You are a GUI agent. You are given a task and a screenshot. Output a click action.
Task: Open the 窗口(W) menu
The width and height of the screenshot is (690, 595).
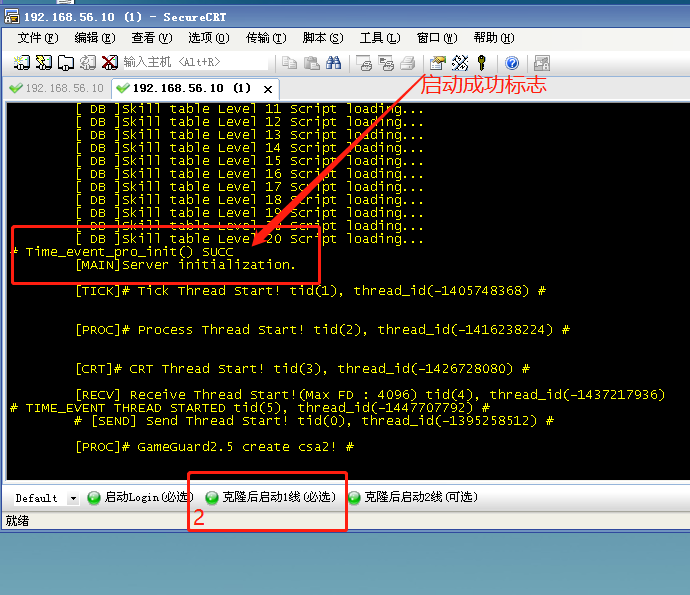(x=437, y=38)
